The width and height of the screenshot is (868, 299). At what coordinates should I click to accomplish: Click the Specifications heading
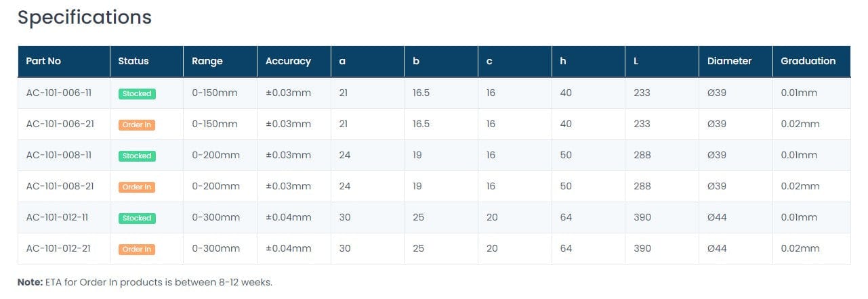point(85,17)
